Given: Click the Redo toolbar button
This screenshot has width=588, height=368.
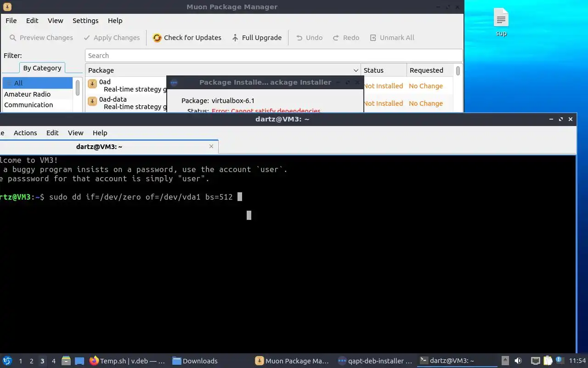Looking at the screenshot, I should pos(346,38).
